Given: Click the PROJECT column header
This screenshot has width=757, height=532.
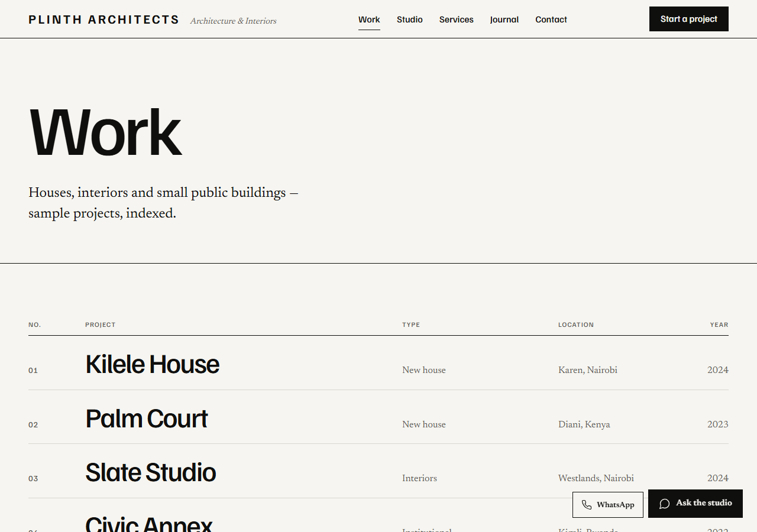Looking at the screenshot, I should coord(101,325).
